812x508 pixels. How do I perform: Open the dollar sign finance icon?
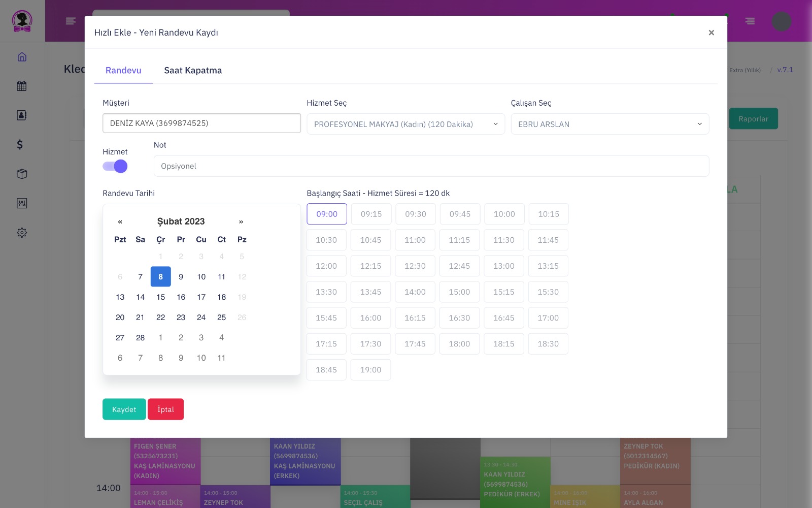tap(20, 145)
